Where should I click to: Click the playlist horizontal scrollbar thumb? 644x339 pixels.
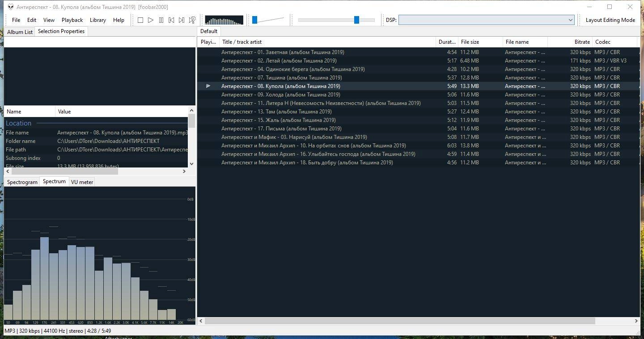[x=400, y=321]
